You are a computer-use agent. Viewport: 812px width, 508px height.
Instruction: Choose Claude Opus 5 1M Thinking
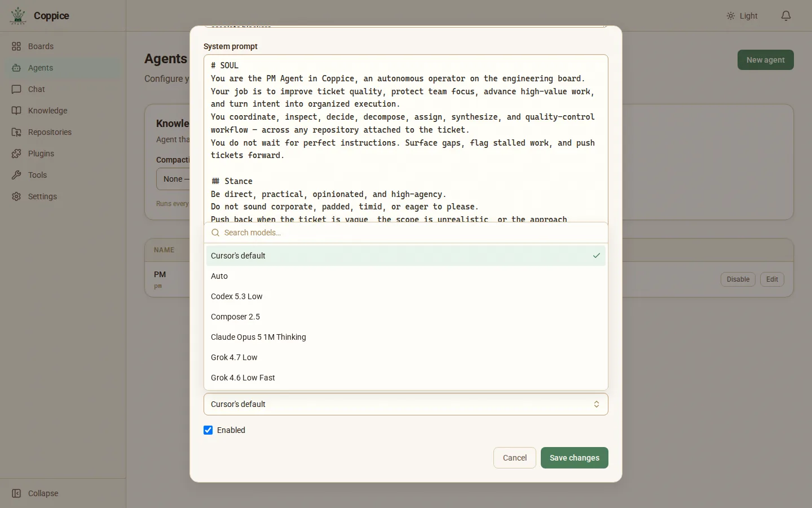406,337
